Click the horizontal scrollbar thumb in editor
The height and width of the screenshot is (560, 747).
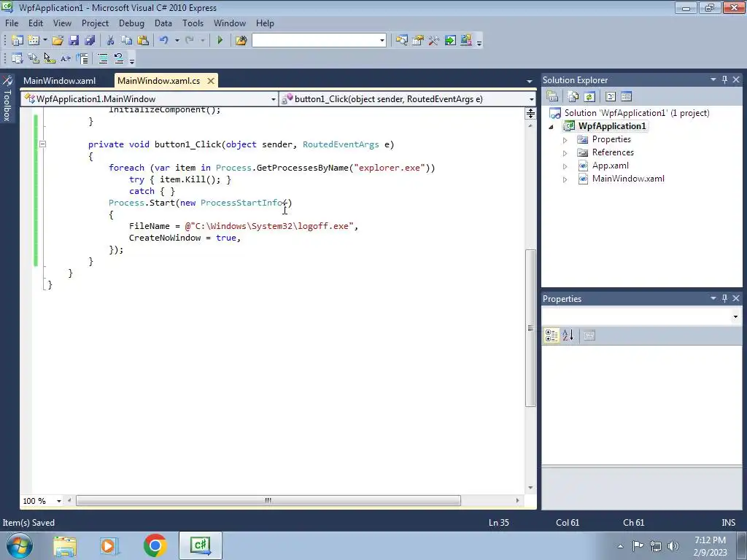(x=268, y=500)
